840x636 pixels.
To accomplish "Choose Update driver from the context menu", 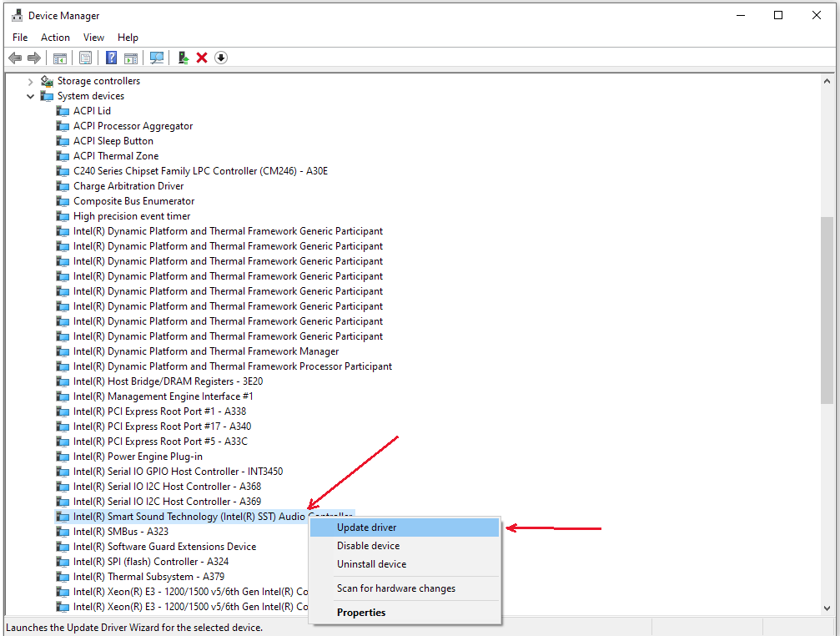I will point(405,527).
